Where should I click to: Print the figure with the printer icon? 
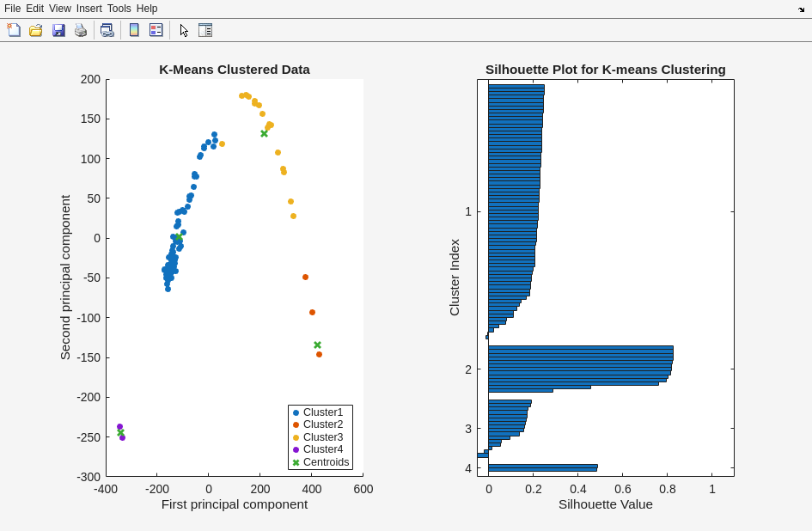pos(81,30)
